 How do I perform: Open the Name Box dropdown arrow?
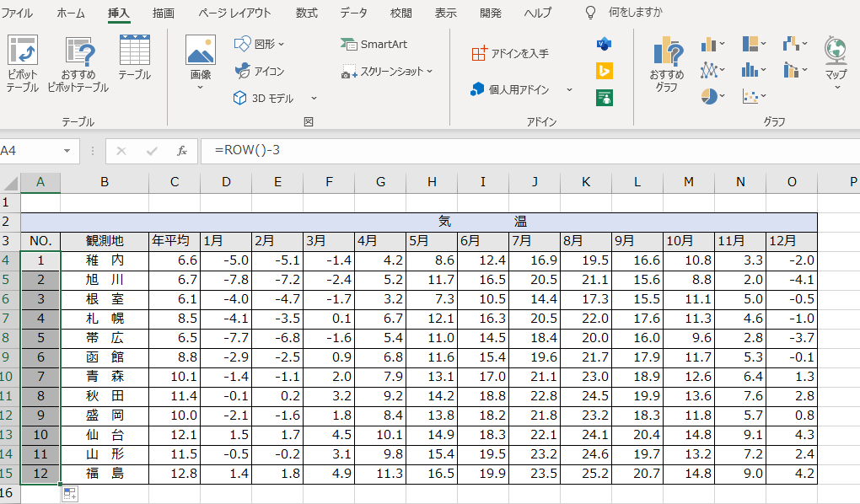pyautogui.click(x=67, y=151)
